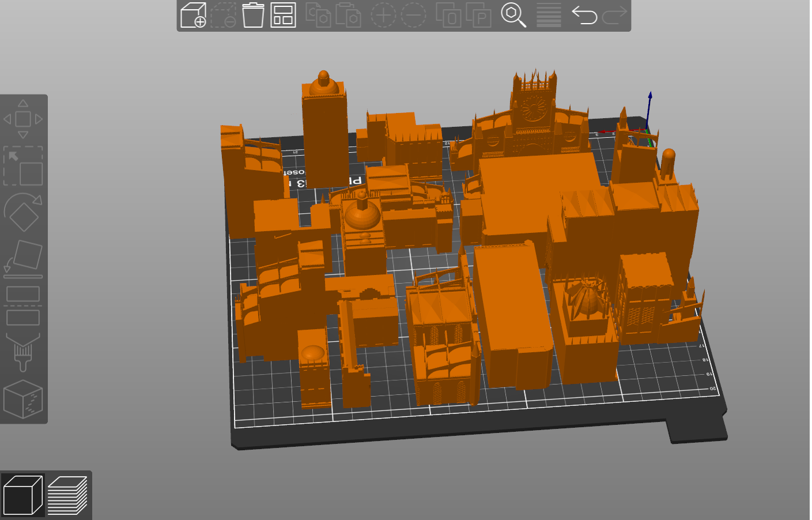Click the Variable layer height icon
This screenshot has width=812, height=520.
click(x=549, y=15)
